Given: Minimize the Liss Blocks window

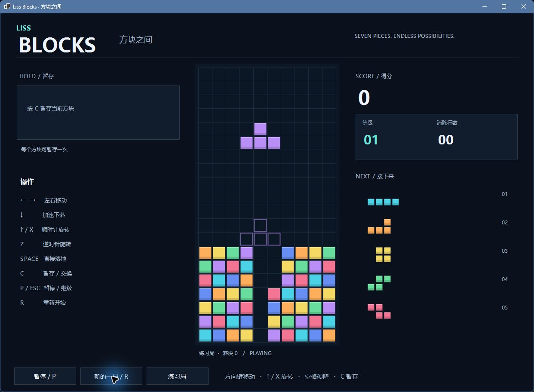Looking at the screenshot, I should click(484, 7).
